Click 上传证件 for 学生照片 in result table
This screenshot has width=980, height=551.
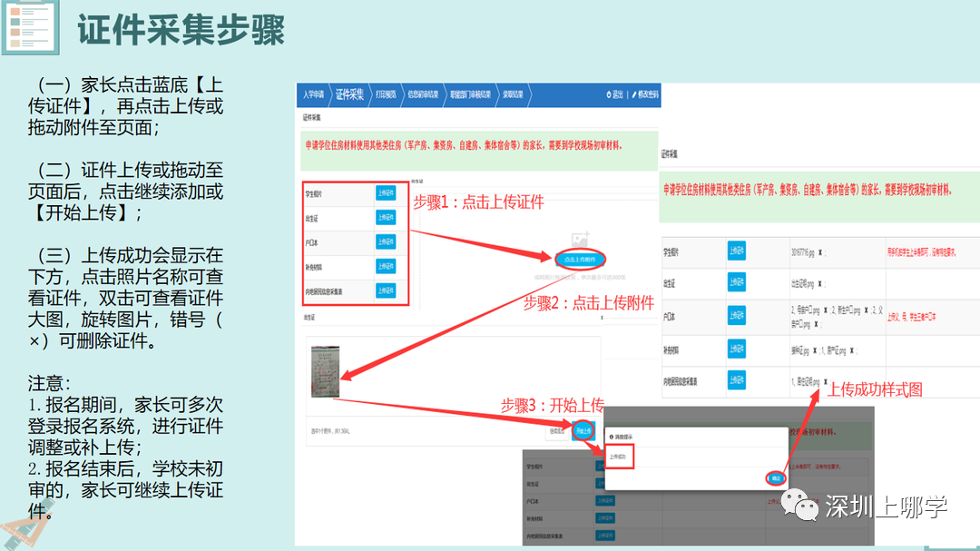(736, 251)
